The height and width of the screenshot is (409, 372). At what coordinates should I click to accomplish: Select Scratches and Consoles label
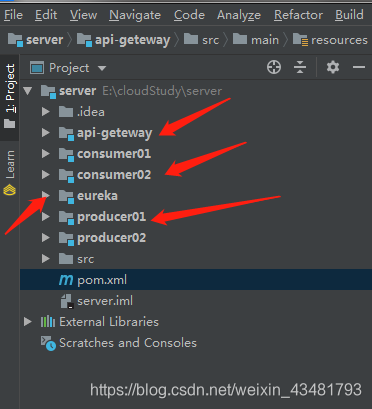coord(128,343)
